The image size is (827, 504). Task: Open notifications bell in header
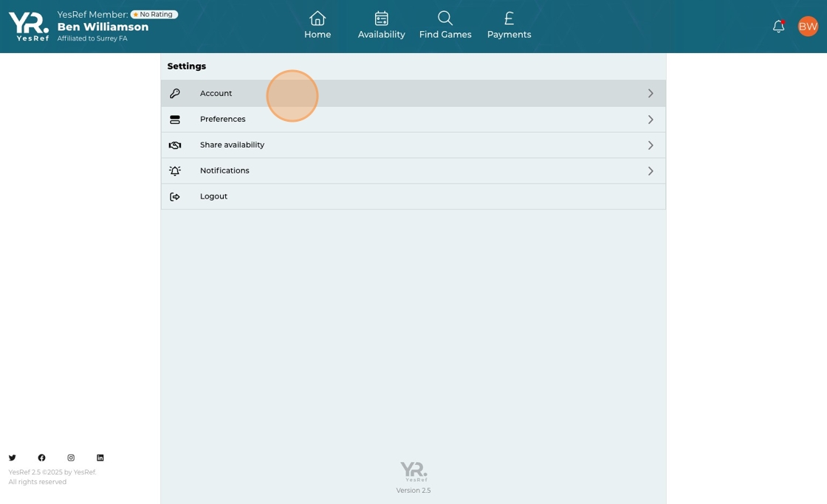tap(778, 26)
